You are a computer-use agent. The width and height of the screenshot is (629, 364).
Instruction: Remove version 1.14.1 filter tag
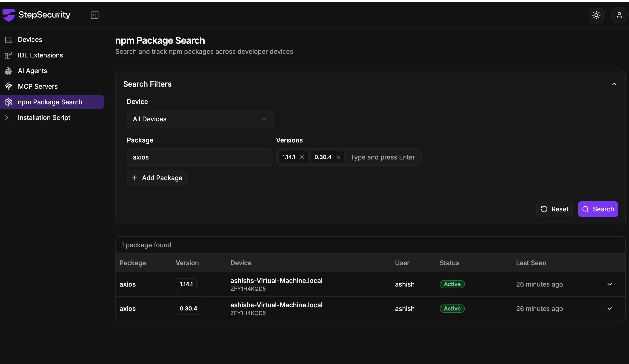[302, 157]
